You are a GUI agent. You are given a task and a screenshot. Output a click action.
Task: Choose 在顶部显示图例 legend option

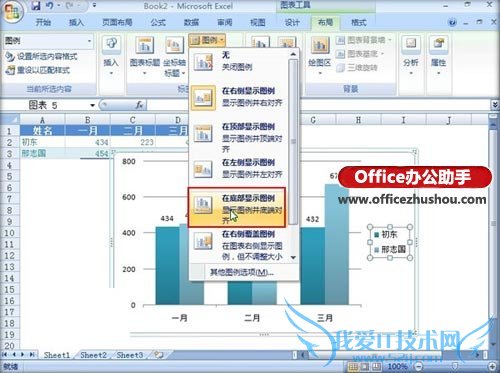(239, 137)
